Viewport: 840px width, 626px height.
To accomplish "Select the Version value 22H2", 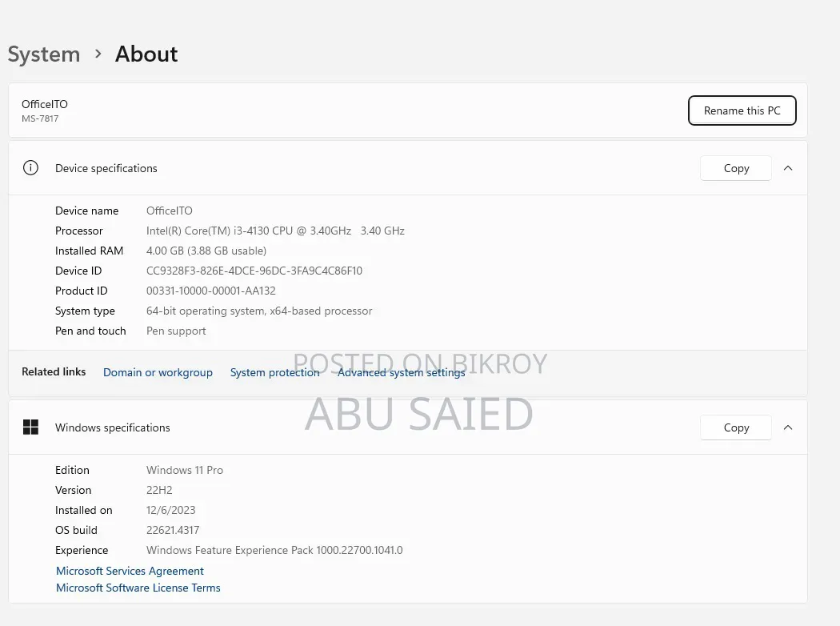I will [x=159, y=490].
